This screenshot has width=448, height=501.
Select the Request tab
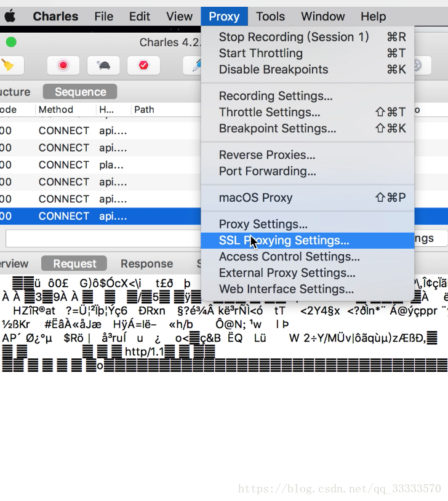pos(74,263)
